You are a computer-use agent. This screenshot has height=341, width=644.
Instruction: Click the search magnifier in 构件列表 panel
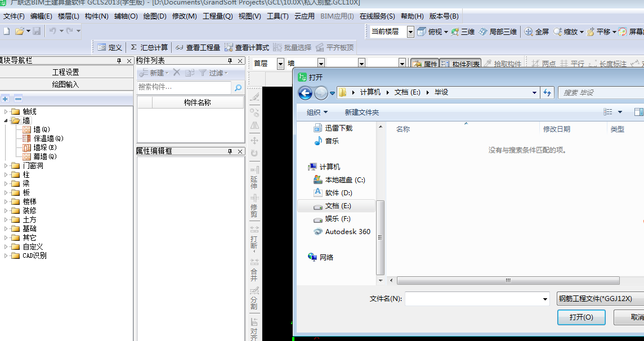point(238,87)
